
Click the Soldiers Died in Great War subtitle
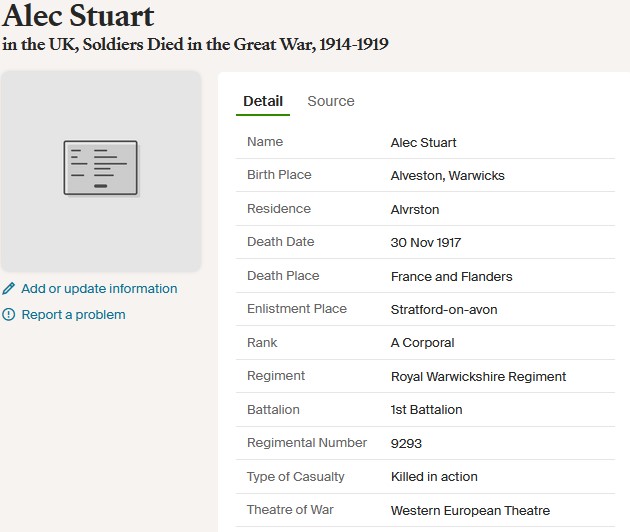195,44
